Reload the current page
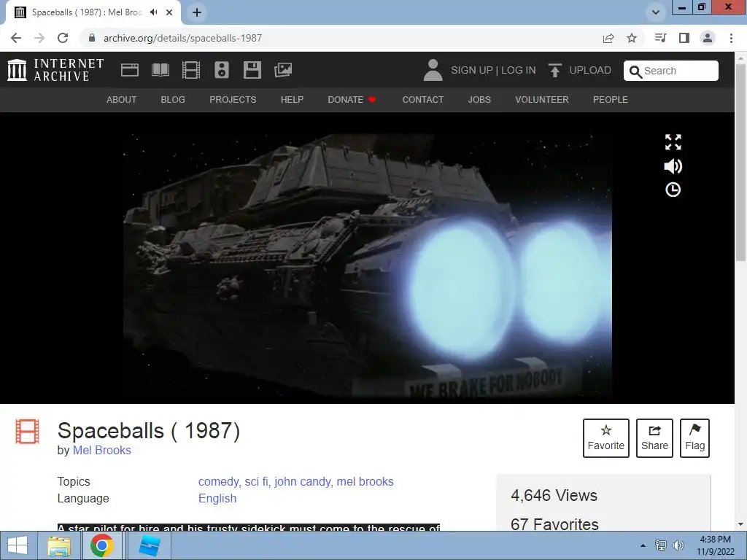 pos(63,38)
